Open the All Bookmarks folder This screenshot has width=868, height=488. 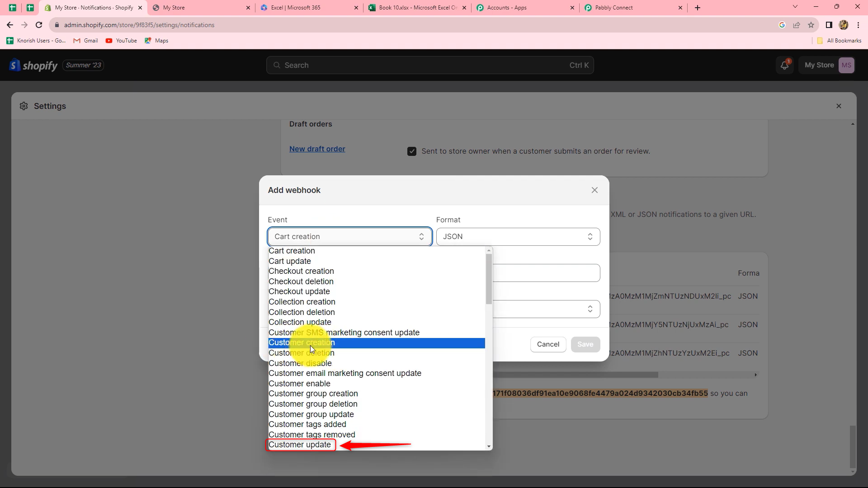click(x=839, y=41)
